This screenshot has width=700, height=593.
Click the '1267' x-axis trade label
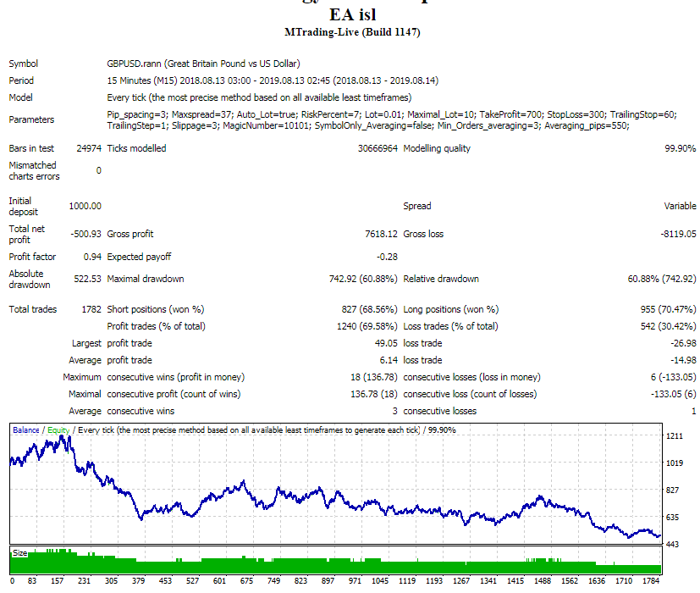461,581
